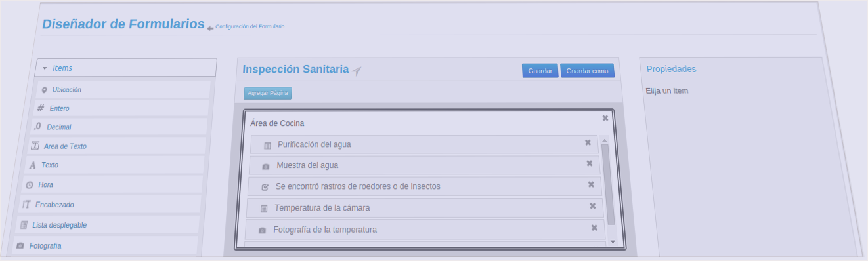Click the Entero hash symbol icon

41,108
